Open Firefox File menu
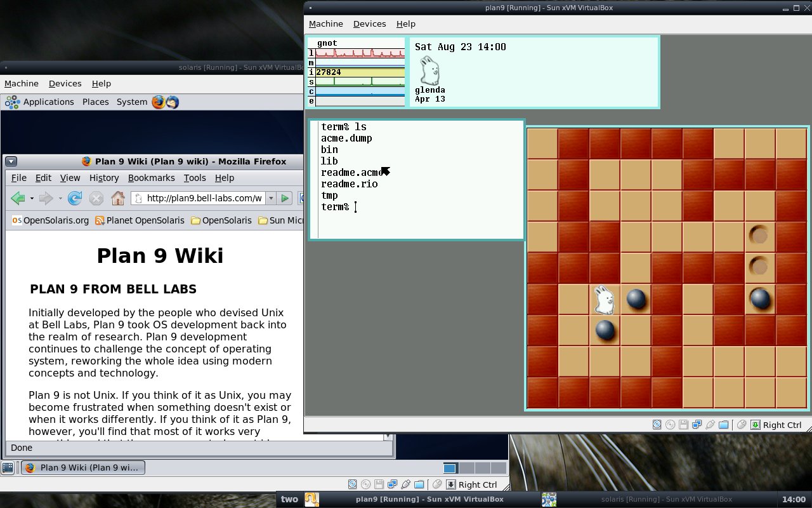The image size is (812, 508). tap(19, 178)
